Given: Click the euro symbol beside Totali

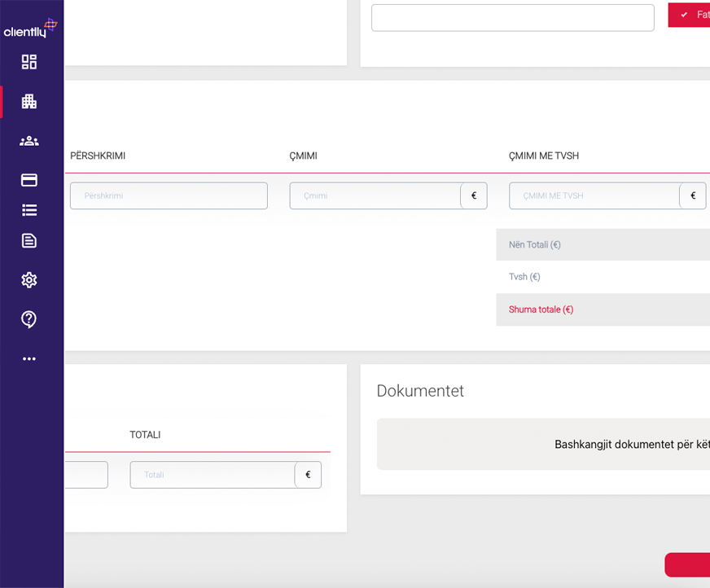Looking at the screenshot, I should tap(308, 475).
